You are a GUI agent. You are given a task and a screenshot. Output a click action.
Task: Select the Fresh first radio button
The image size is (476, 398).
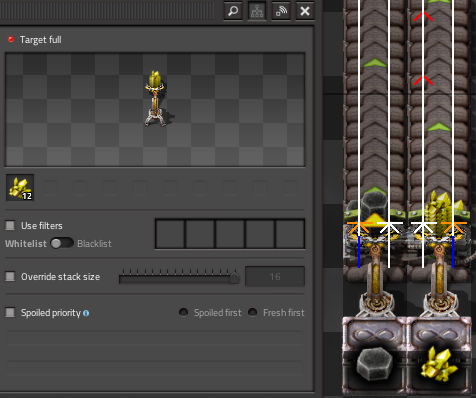(253, 312)
